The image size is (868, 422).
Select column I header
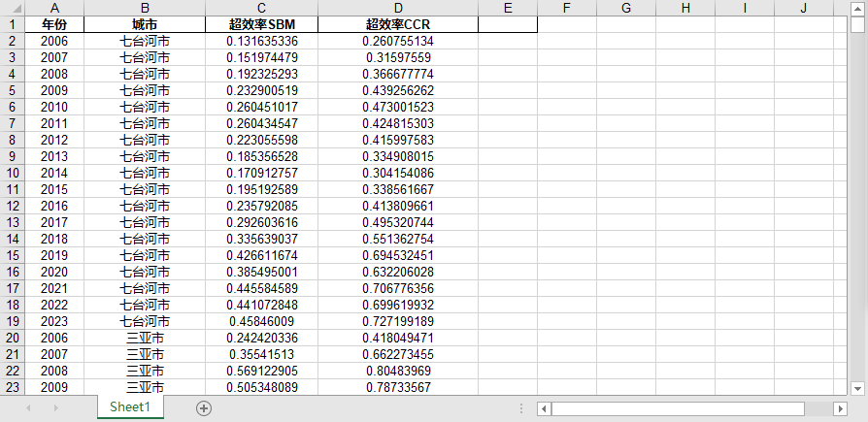[x=745, y=8]
